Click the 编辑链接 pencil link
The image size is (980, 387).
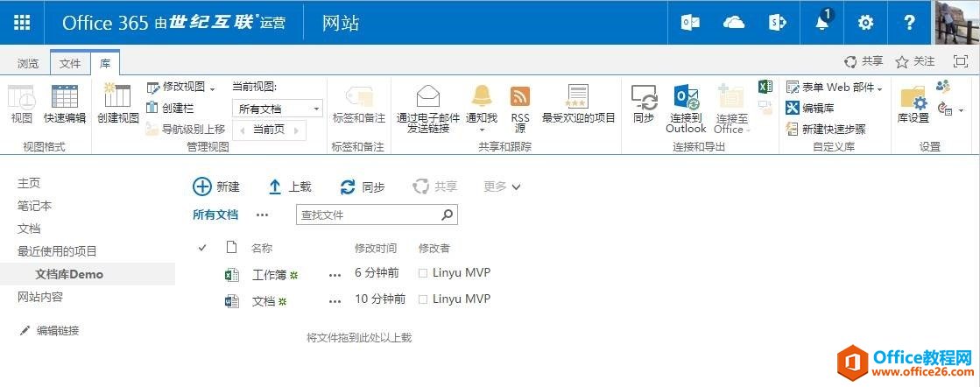click(50, 331)
